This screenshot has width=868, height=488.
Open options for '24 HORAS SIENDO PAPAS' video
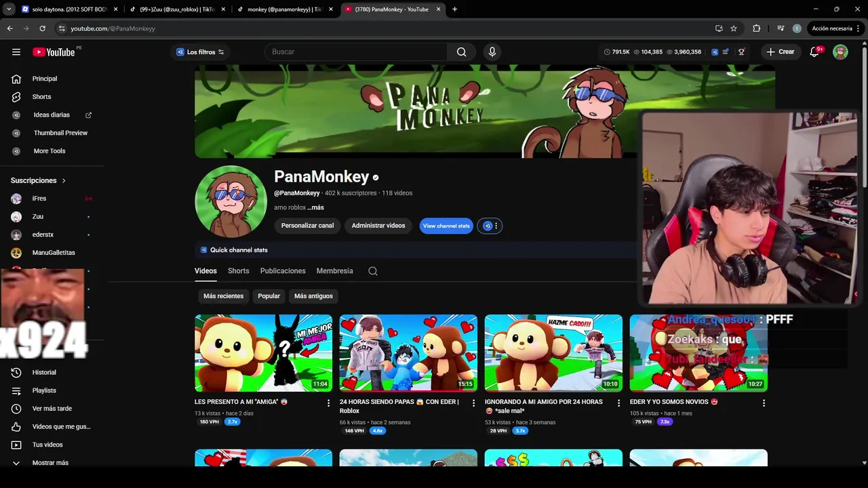tap(473, 403)
